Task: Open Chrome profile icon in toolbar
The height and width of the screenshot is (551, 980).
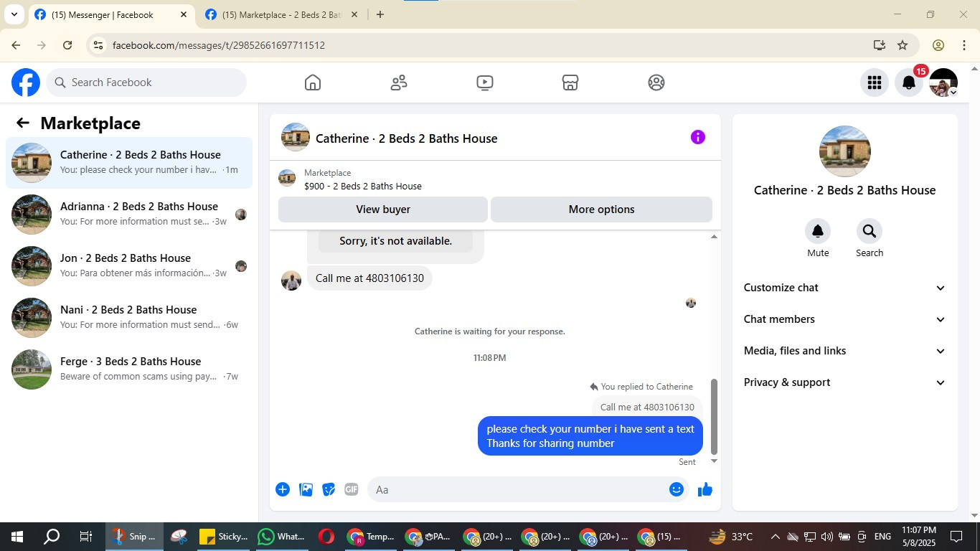Action: click(x=938, y=45)
